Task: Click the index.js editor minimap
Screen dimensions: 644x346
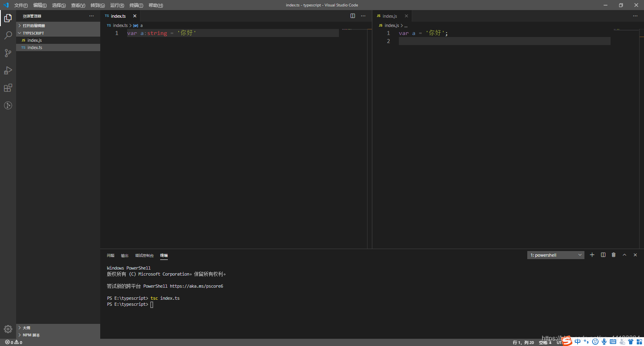Action: pos(626,29)
